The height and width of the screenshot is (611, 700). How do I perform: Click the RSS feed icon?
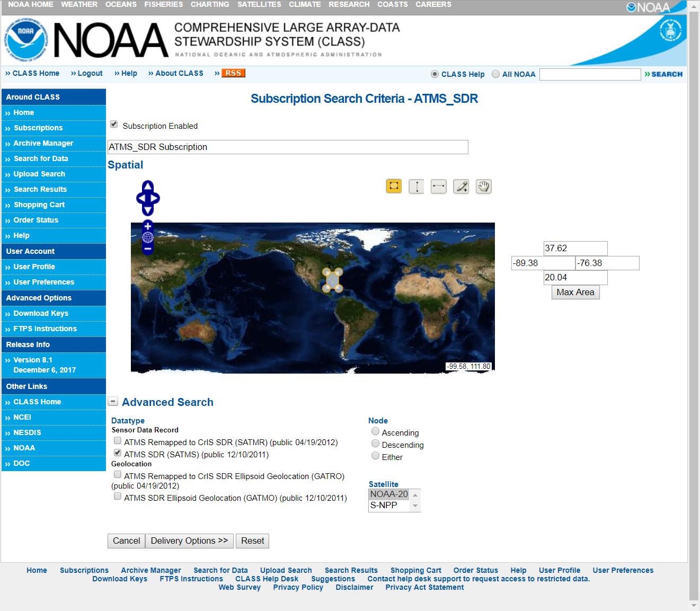click(233, 73)
